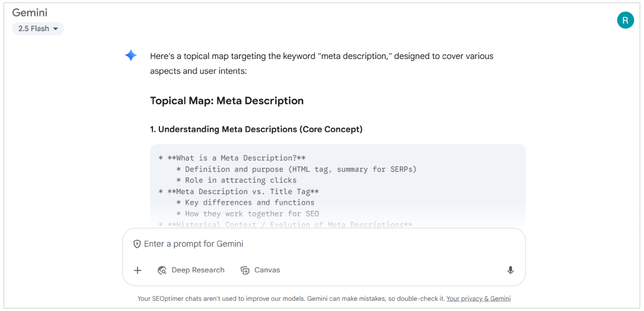Click the plus icon to attach files

tap(137, 270)
